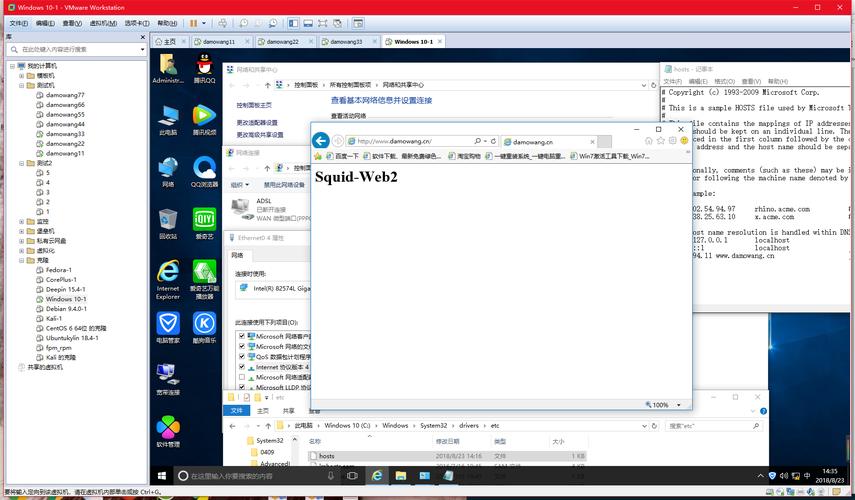This screenshot has height=500, width=855.
Task: Open the Recycle Bin on desktop
Action: coord(168,223)
